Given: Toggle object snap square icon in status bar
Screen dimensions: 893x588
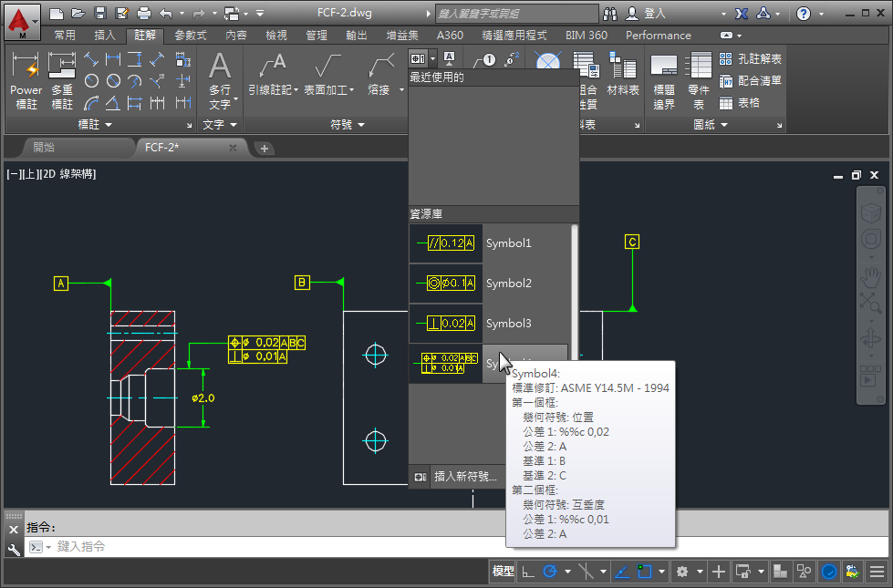Looking at the screenshot, I should coord(644,571).
